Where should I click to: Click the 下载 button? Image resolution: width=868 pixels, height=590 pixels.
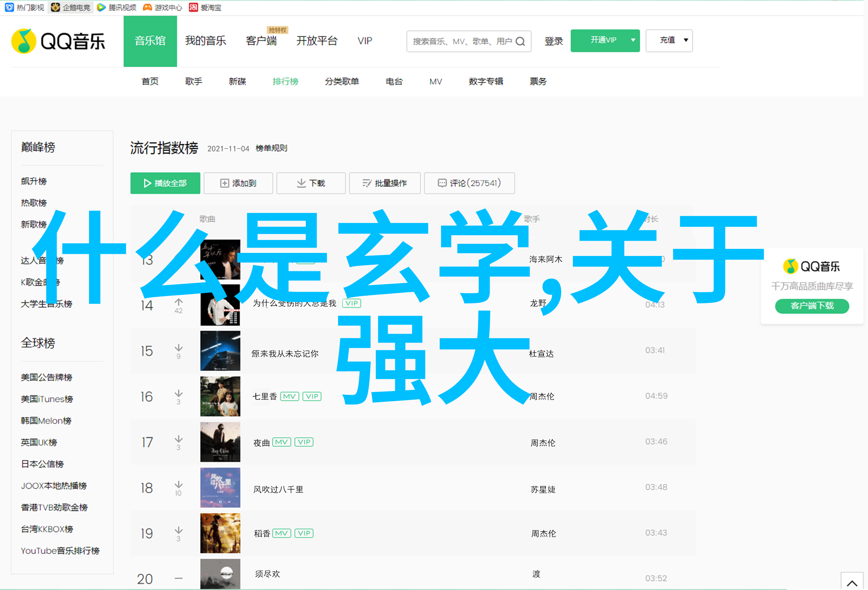[x=311, y=183]
